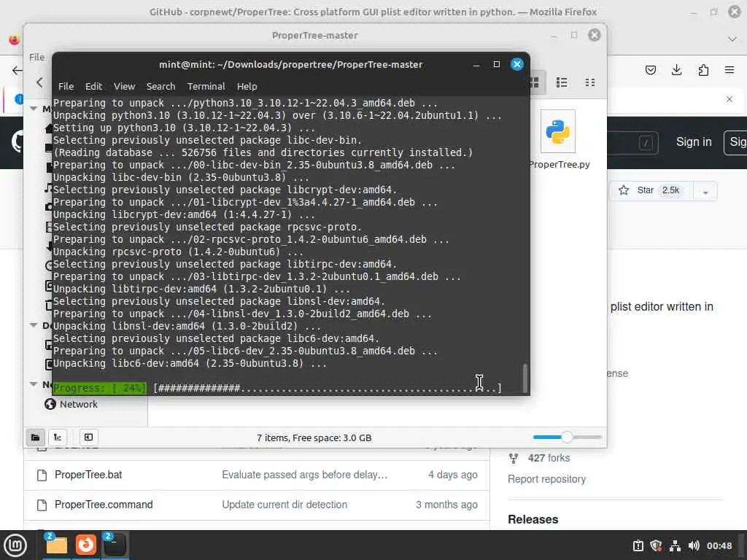The image size is (747, 560).
Task: Open the Linux Mint start menu
Action: click(15, 545)
